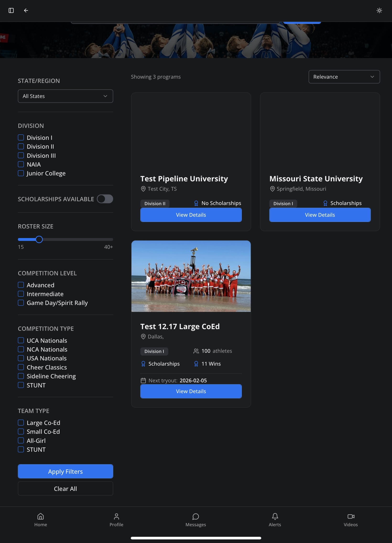Click the athletes people icon beside 100
The width and height of the screenshot is (392, 543).
point(196,351)
